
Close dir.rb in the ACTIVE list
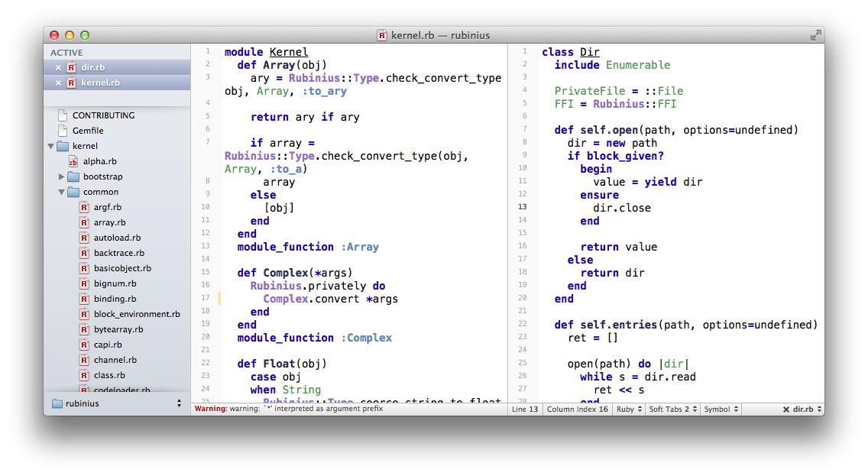[58, 67]
